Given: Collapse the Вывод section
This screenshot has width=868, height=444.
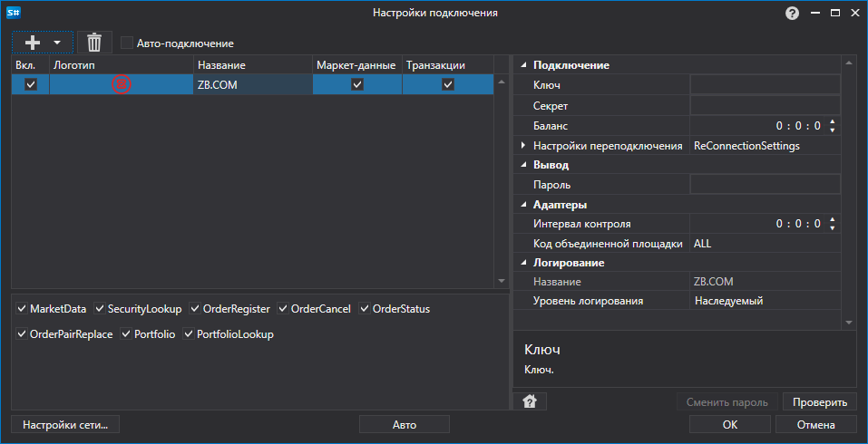Looking at the screenshot, I should pos(523,165).
